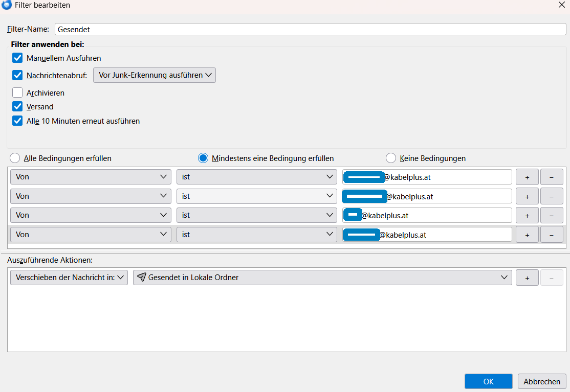Add condition after the fourth Von row
This screenshot has height=392, width=570.
(x=527, y=235)
